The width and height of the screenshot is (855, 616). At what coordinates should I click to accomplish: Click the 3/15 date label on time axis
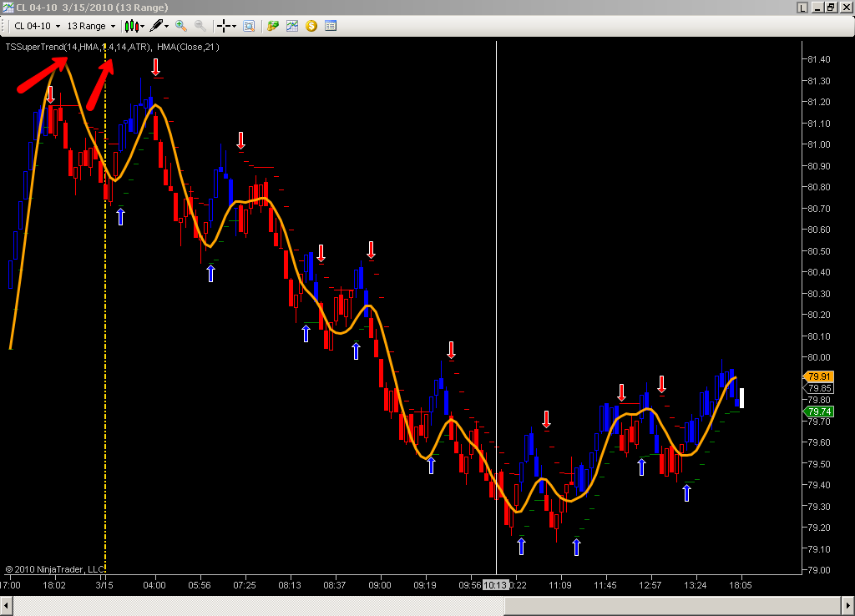coord(104,585)
